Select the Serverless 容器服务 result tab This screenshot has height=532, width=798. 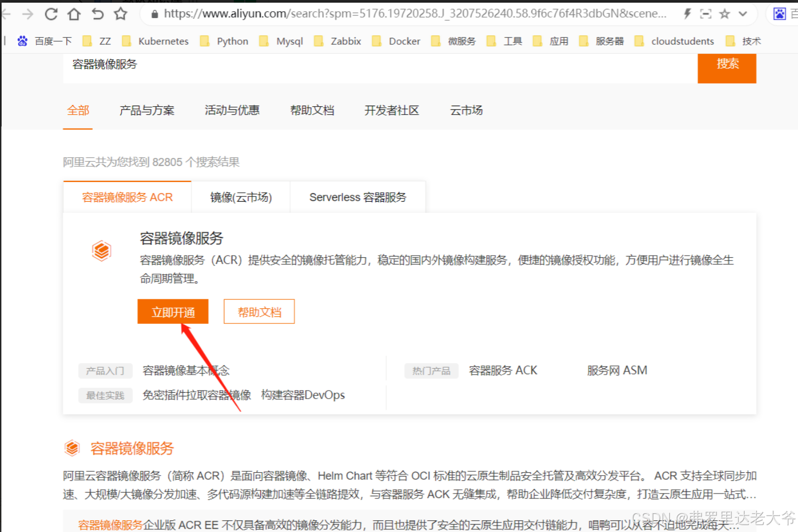pos(358,197)
